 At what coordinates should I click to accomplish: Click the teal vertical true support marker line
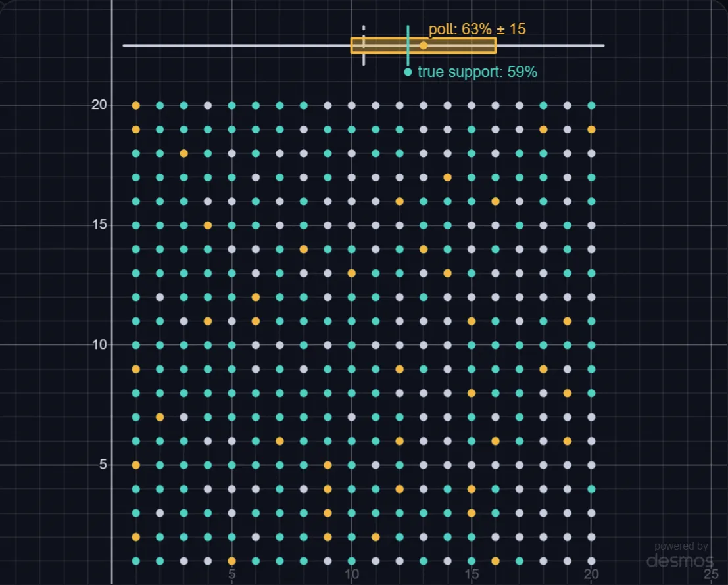point(408,45)
